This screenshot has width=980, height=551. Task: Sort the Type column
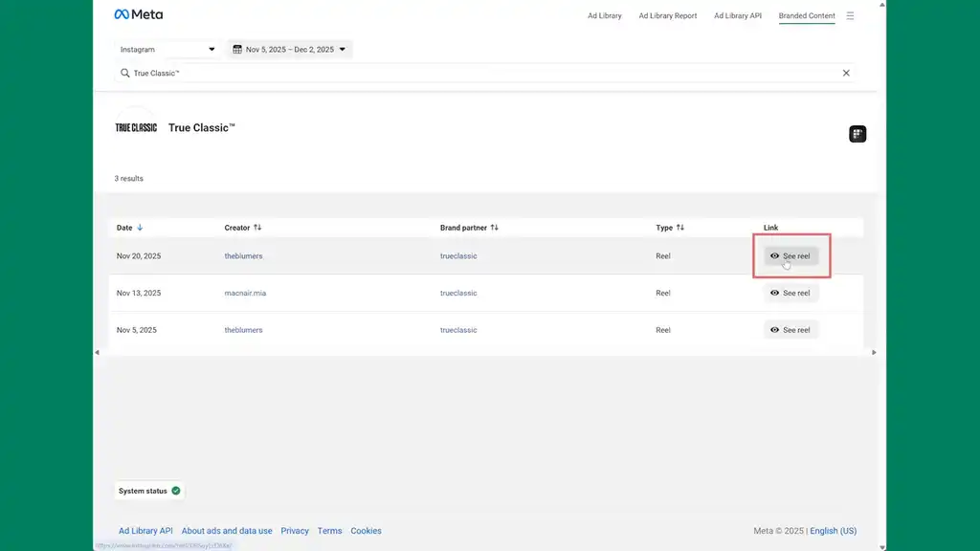679,228
